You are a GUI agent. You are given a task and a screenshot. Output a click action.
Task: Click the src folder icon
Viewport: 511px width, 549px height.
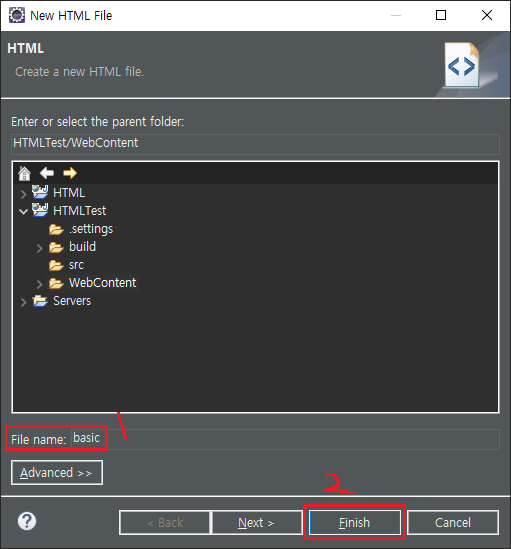pyautogui.click(x=56, y=266)
